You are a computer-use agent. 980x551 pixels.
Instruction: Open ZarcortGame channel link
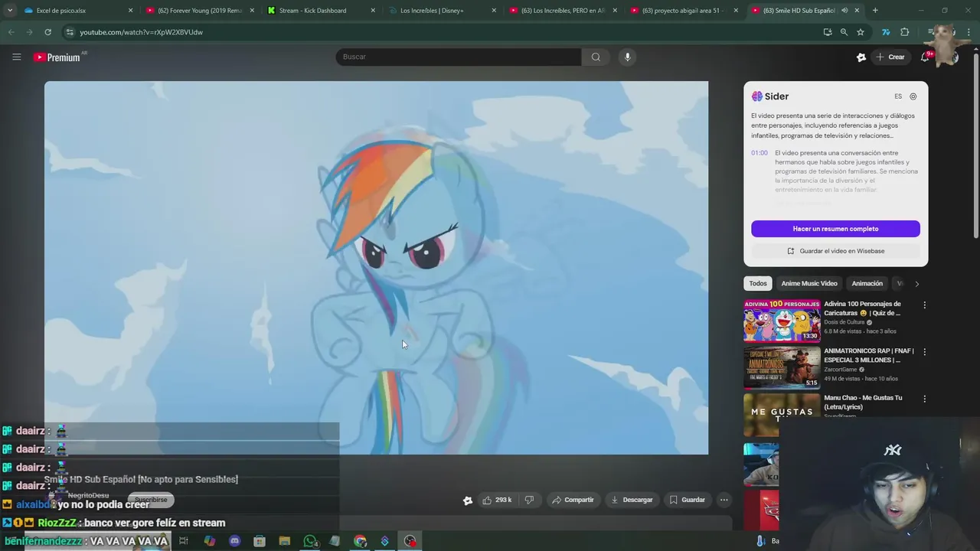point(841,370)
